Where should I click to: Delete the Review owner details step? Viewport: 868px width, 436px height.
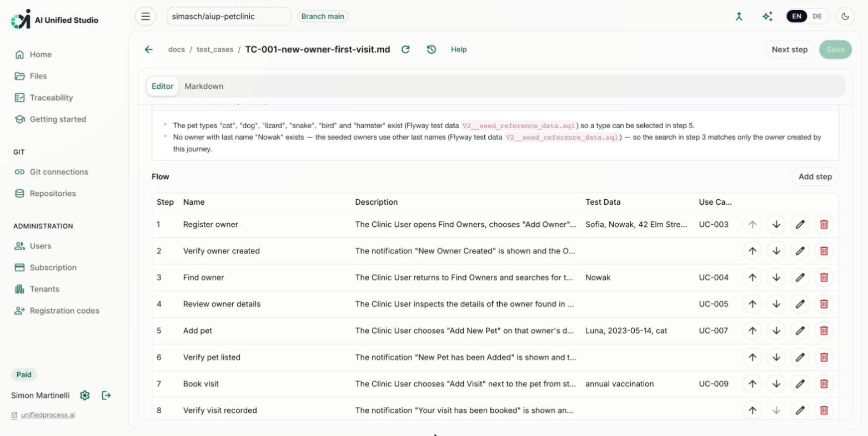point(824,305)
